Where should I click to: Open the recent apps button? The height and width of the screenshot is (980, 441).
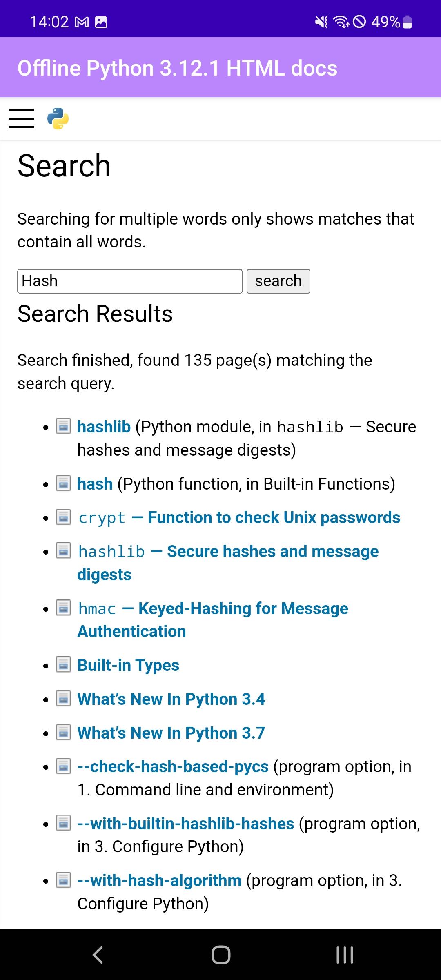click(x=345, y=955)
